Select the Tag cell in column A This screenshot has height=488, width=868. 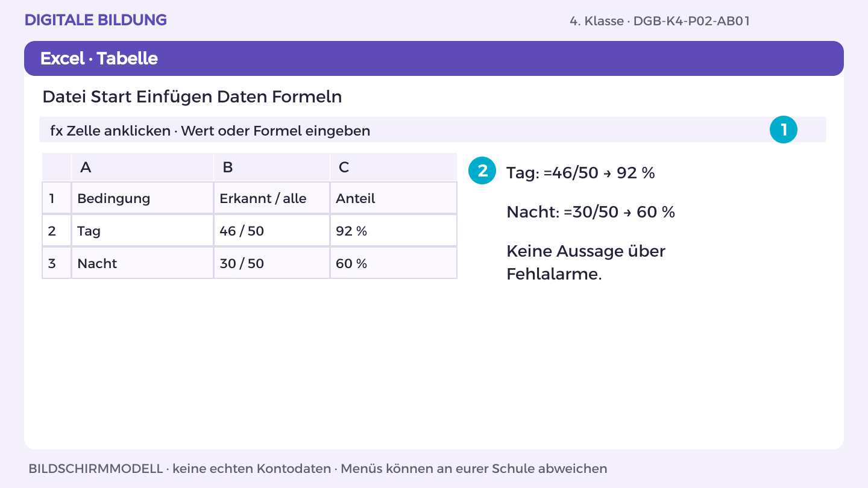tap(142, 231)
